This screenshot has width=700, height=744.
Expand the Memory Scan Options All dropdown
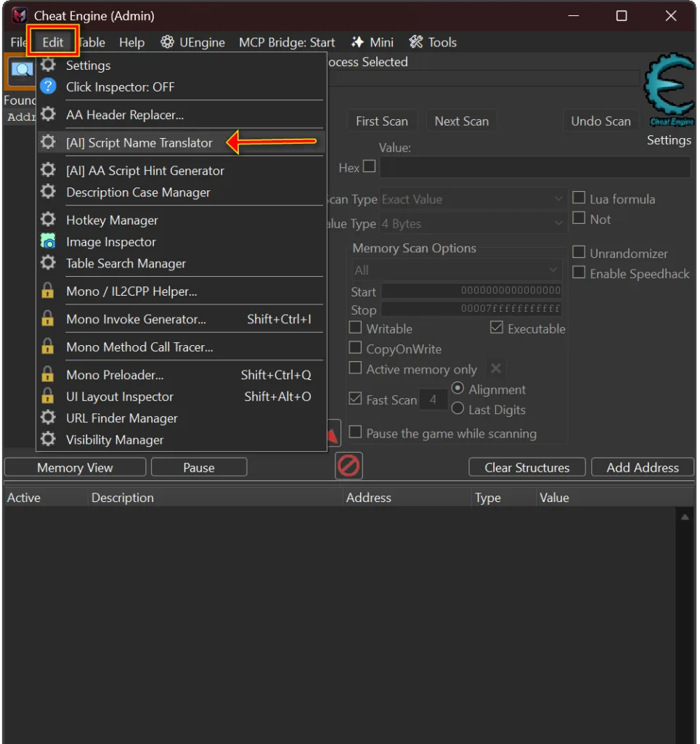click(457, 270)
